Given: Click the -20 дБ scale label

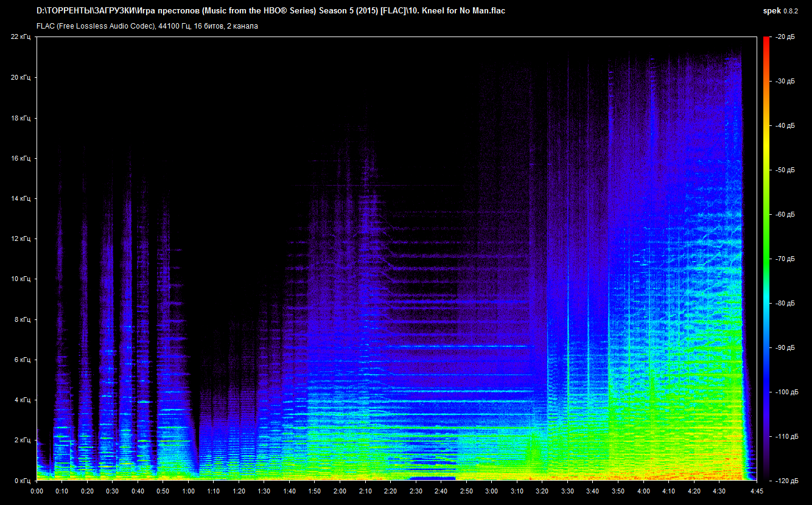Looking at the screenshot, I should tap(785, 37).
